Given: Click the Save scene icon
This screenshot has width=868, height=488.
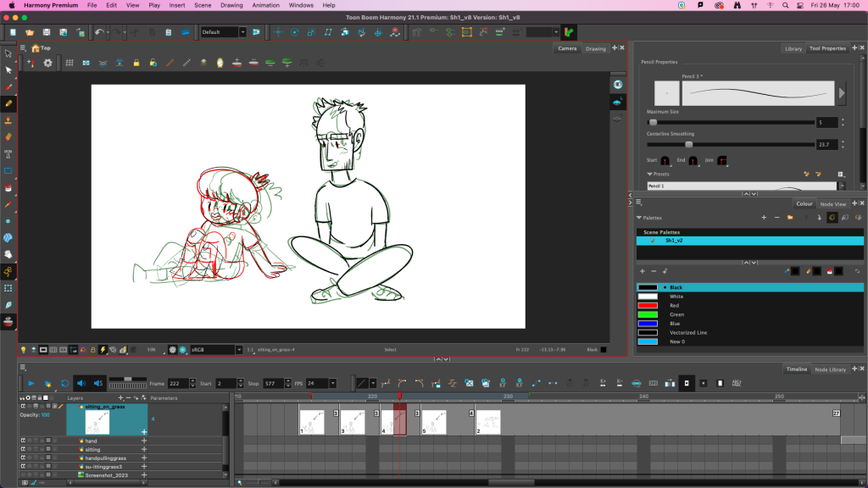Looking at the screenshot, I should [x=47, y=32].
